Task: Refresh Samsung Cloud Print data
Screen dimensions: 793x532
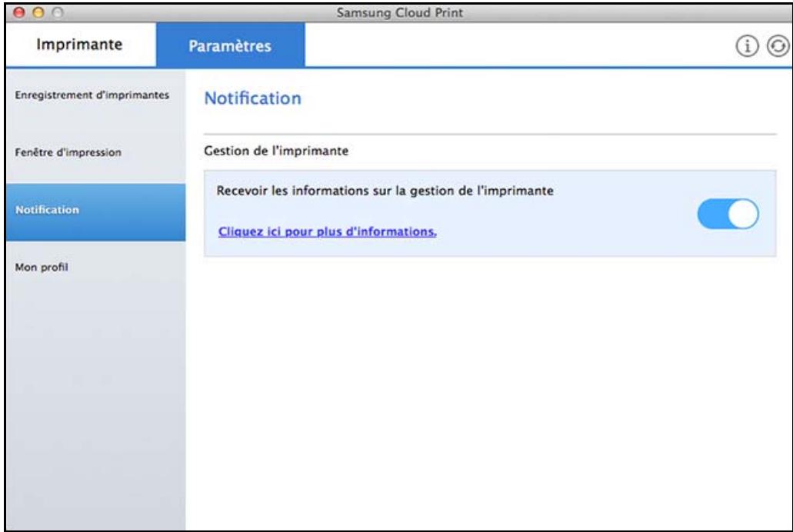Action: [x=778, y=45]
